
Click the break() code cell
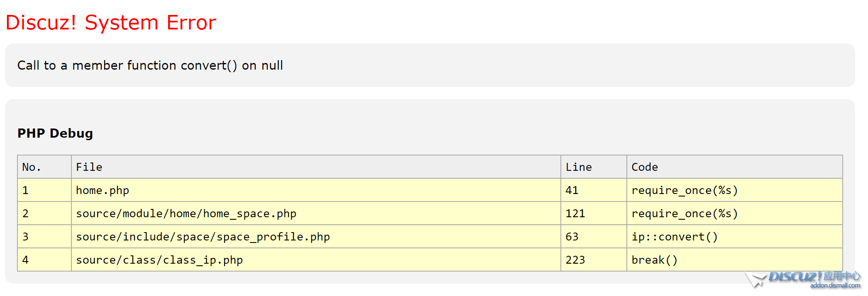[x=734, y=260]
